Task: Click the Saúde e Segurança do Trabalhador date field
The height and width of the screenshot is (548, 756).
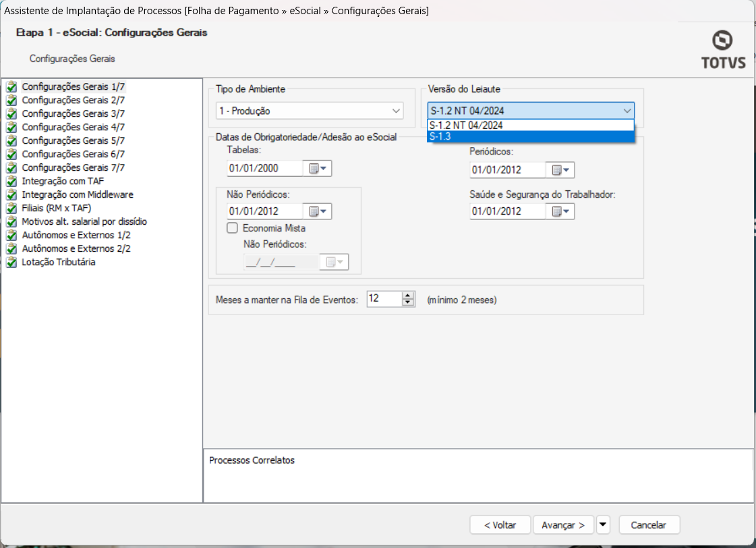Action: (508, 211)
